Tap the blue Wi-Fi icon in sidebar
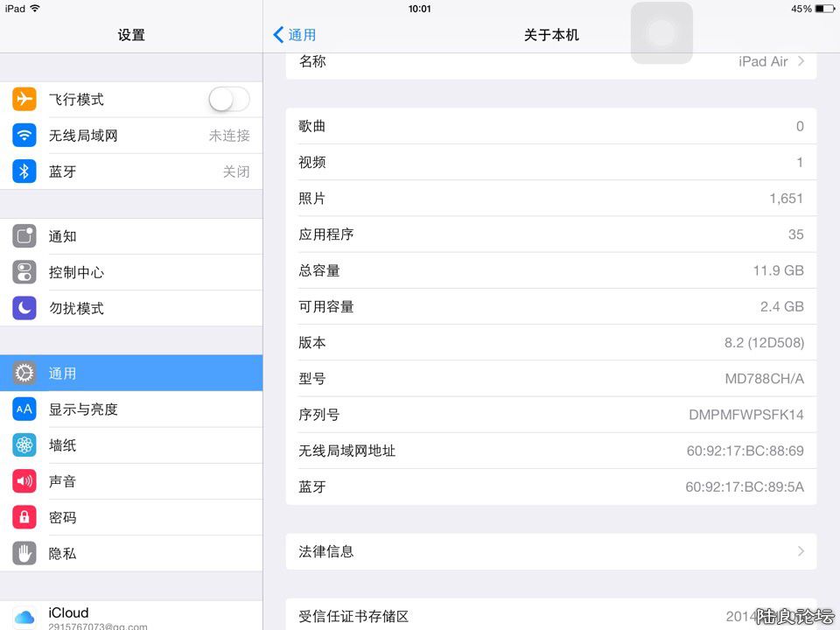 [24, 136]
